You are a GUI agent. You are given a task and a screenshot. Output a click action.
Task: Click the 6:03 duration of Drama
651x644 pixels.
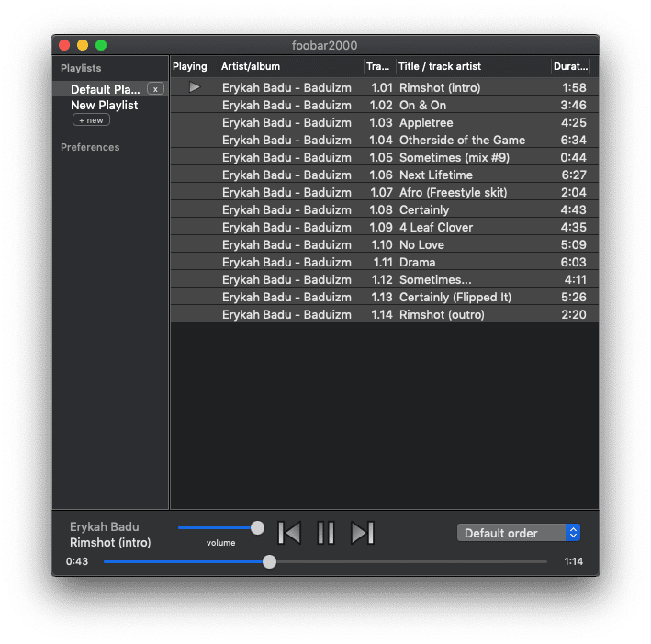point(573,262)
